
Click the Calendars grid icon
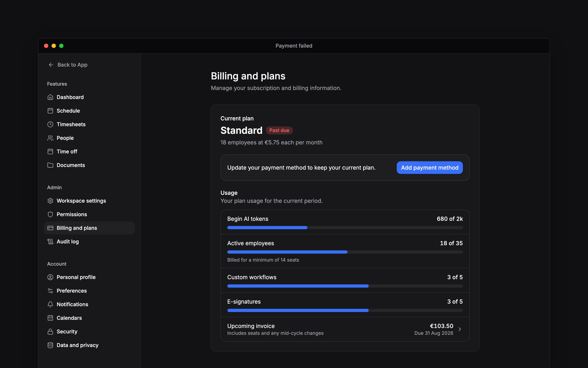pos(50,318)
